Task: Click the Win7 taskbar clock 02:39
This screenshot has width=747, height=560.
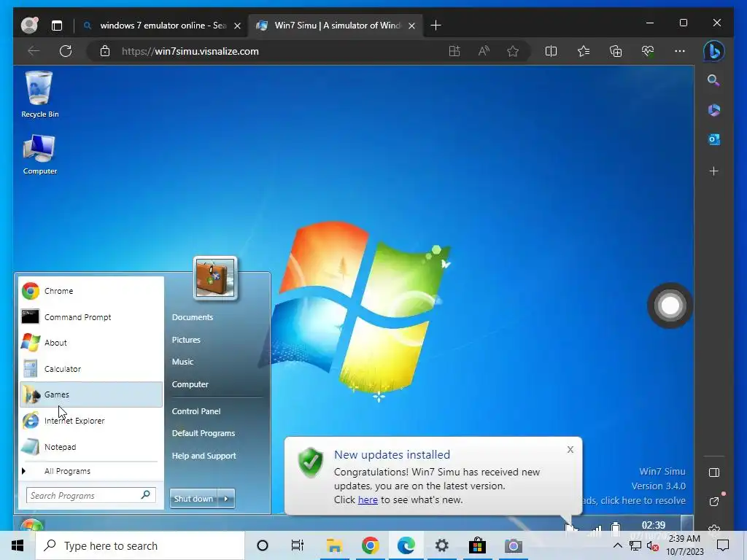Action: (653, 525)
